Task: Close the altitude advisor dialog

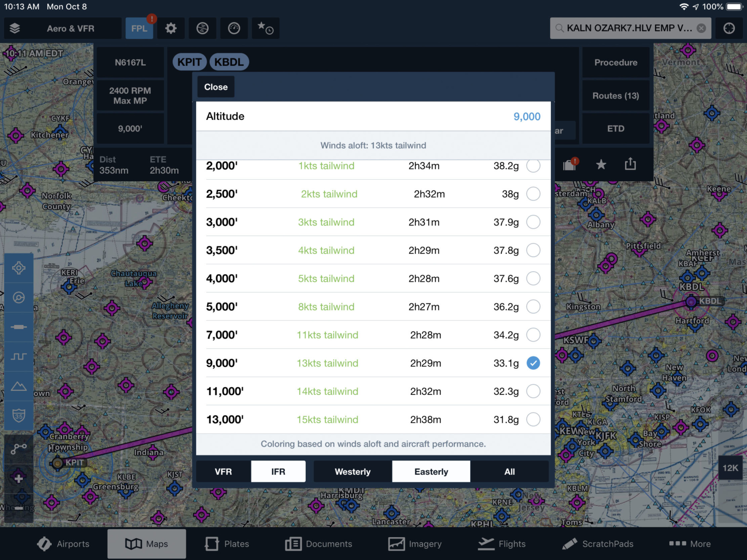Action: coord(215,86)
